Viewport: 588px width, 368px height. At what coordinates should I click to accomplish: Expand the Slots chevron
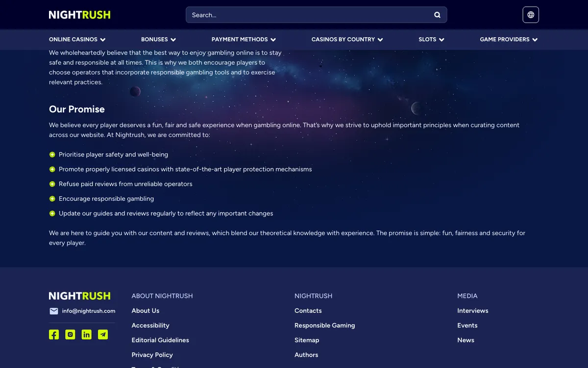click(x=441, y=40)
